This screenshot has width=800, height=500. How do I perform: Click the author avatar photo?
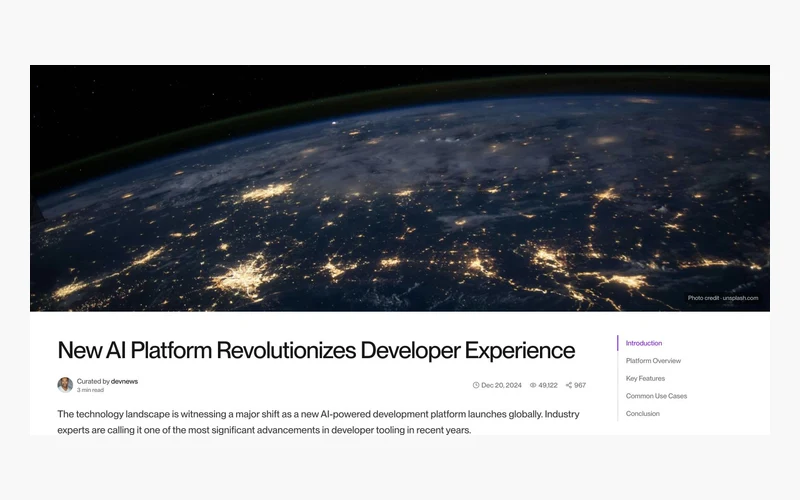pos(65,385)
